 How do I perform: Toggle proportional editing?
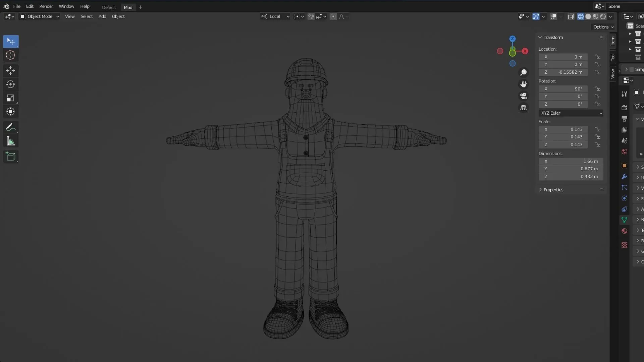pyautogui.click(x=333, y=16)
